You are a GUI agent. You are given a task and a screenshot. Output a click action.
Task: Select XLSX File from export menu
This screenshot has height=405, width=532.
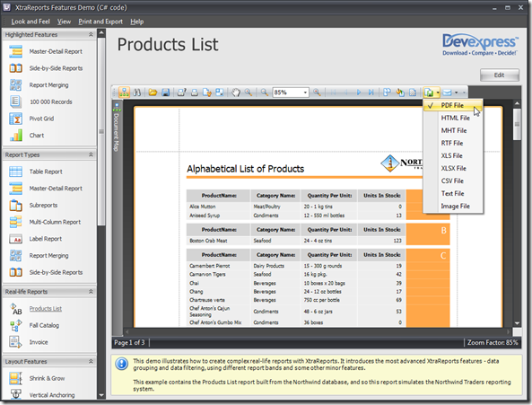tap(453, 169)
